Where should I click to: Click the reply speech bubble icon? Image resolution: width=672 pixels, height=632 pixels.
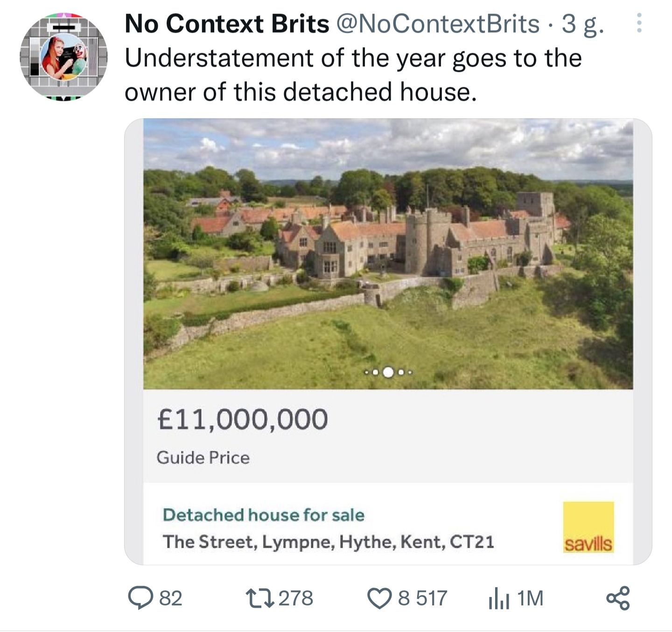click(x=140, y=598)
